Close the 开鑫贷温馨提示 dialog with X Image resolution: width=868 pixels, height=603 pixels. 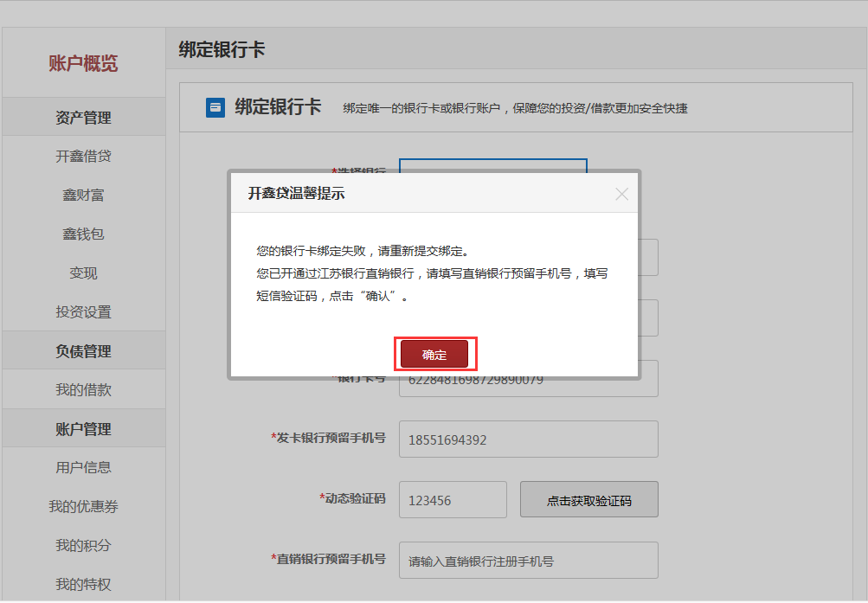621,194
